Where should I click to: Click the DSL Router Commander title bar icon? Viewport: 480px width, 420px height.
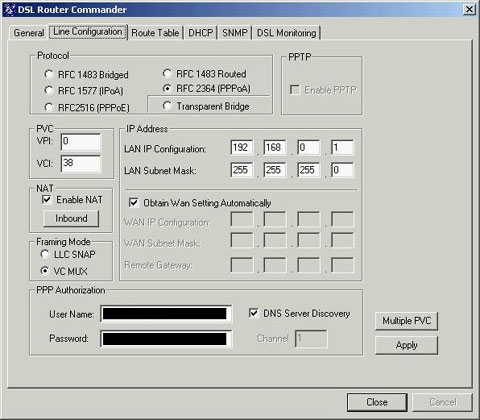tap(9, 9)
